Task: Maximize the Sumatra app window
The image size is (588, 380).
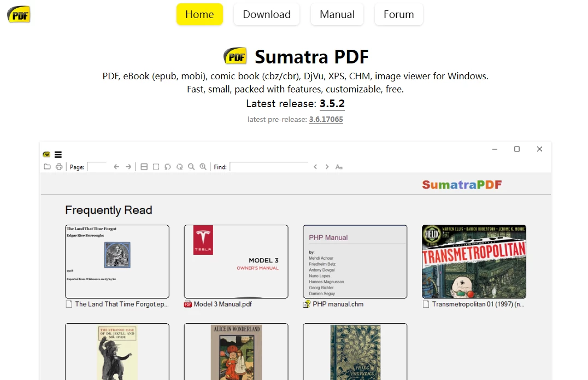Action: click(x=517, y=149)
